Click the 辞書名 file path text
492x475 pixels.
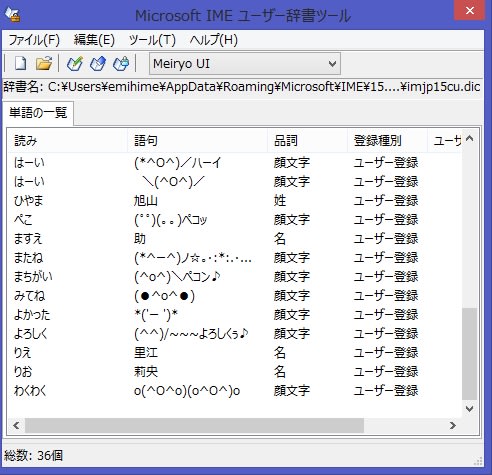point(242,87)
